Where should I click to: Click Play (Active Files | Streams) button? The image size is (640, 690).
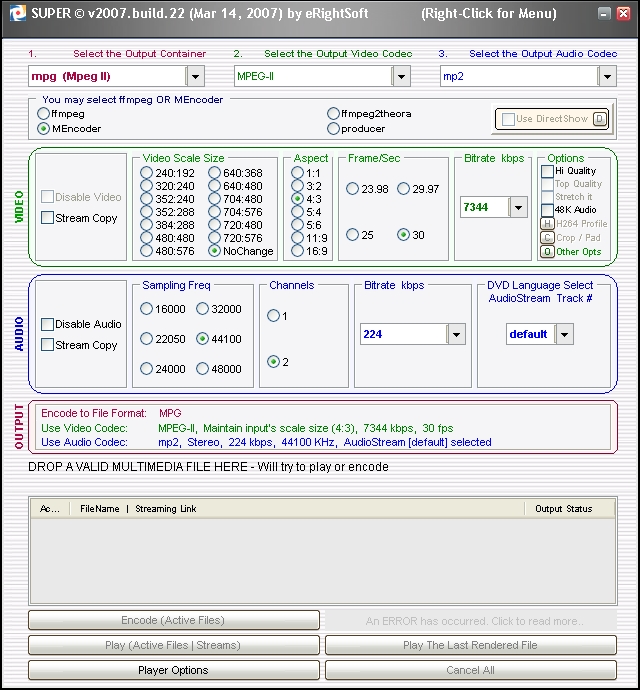pyautogui.click(x=173, y=645)
